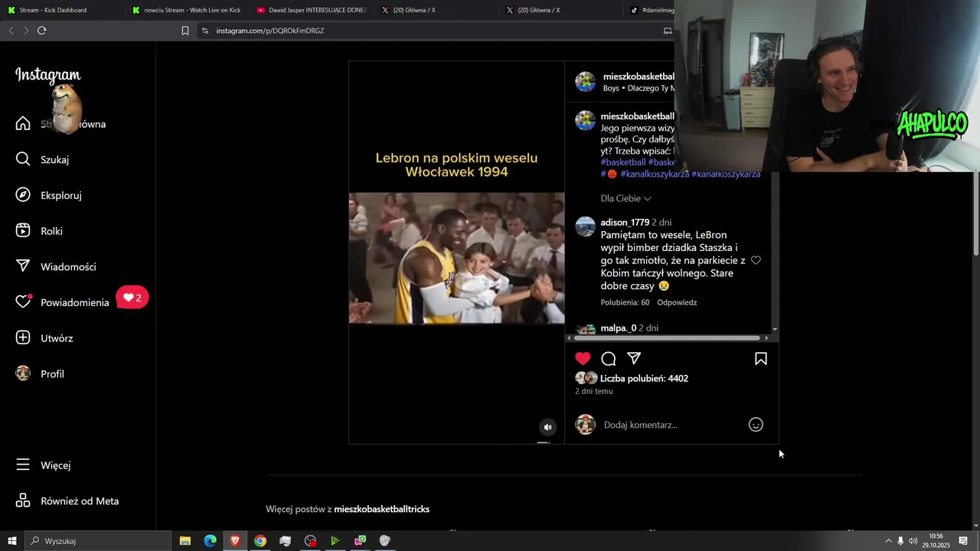View Liczba polubień: 4402 likers

tap(644, 378)
